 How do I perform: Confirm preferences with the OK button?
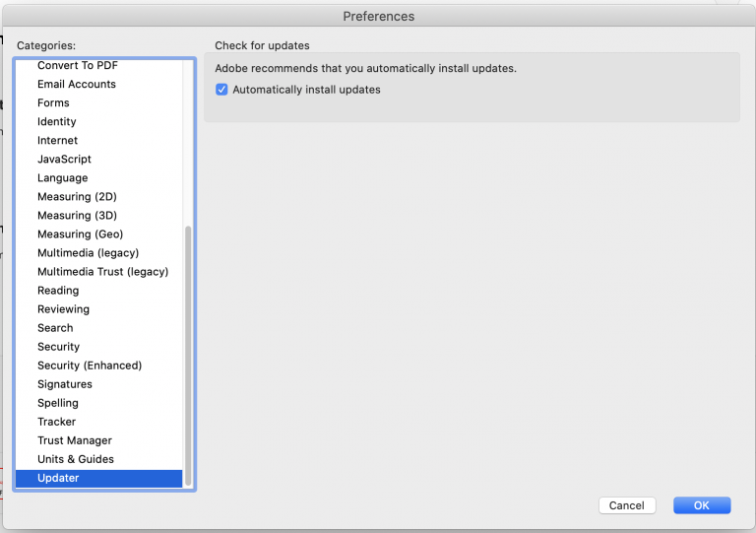tap(702, 505)
